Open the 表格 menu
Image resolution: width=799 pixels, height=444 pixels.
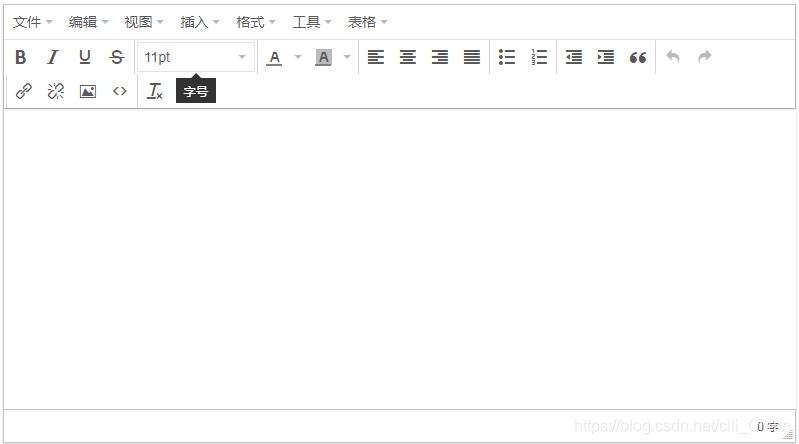(367, 22)
